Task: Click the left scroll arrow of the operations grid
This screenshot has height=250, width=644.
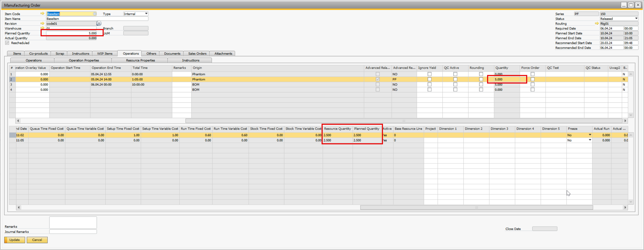Action: 18,121
